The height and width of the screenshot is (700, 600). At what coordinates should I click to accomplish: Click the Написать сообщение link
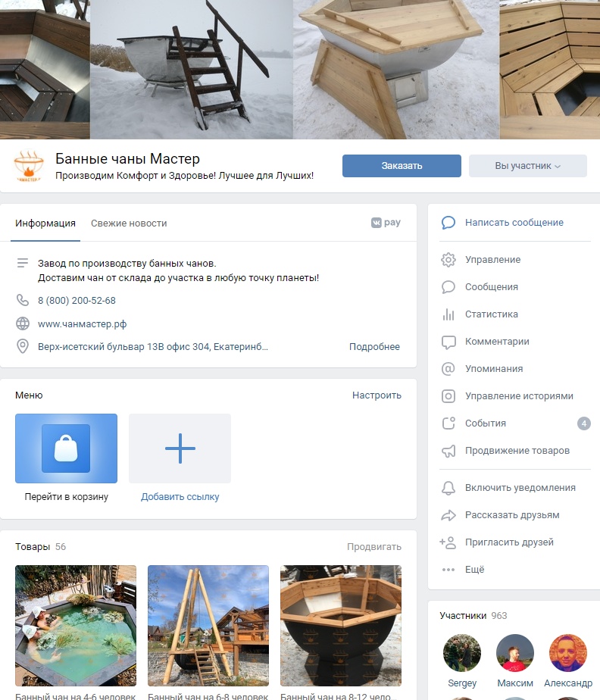pyautogui.click(x=514, y=222)
